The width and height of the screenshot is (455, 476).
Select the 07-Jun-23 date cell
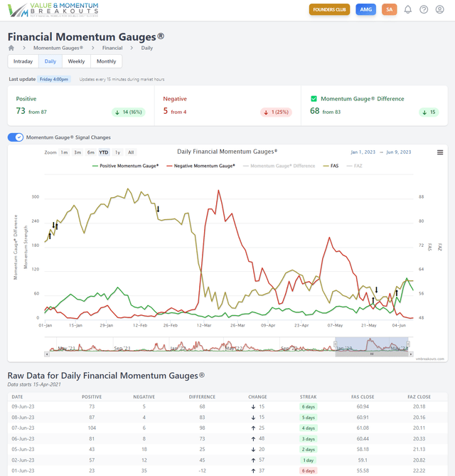23,428
